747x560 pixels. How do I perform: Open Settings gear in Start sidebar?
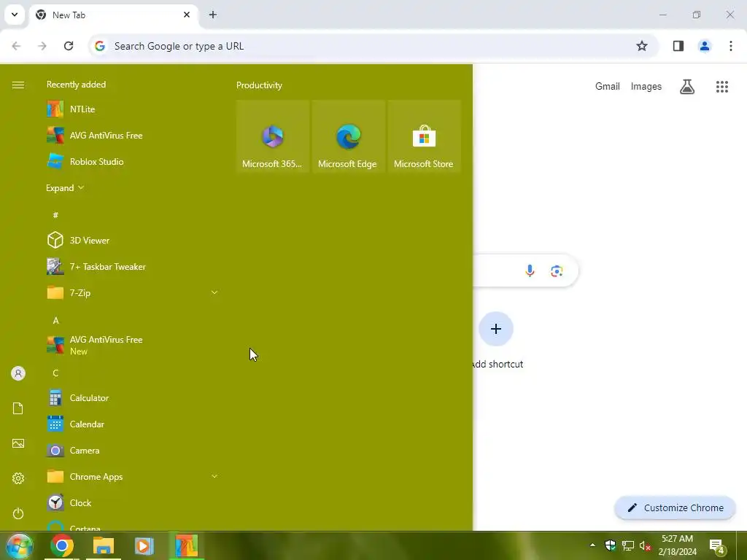point(18,478)
